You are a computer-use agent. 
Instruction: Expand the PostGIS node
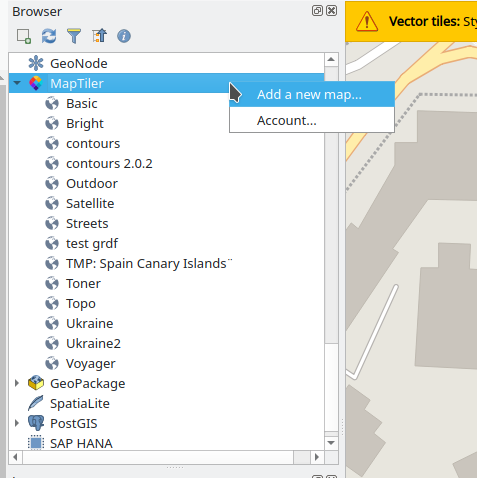[x=17, y=423]
